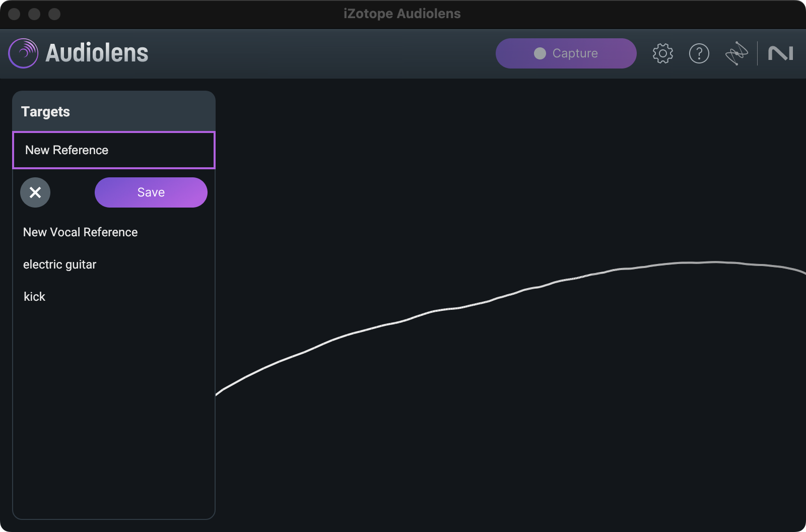Close the iZotope Audiolens window
Screen dimensions: 806x532
[14, 14]
